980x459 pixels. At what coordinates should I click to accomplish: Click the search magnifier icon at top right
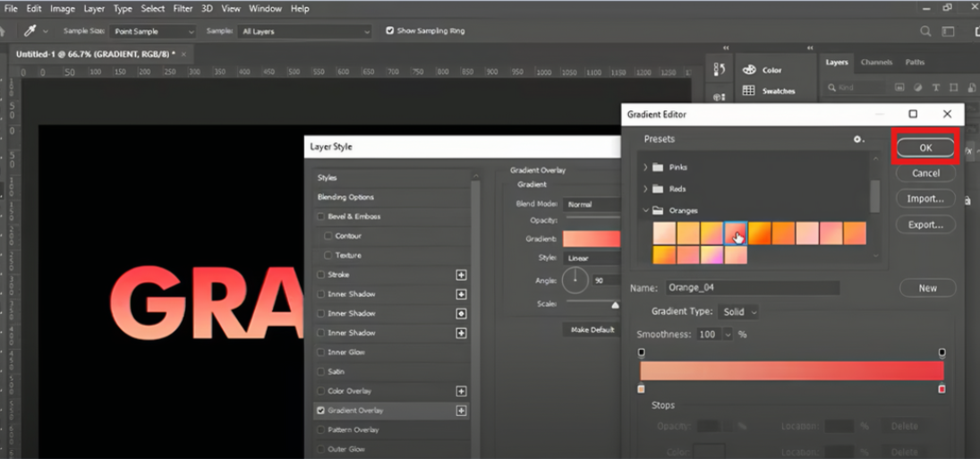(925, 30)
